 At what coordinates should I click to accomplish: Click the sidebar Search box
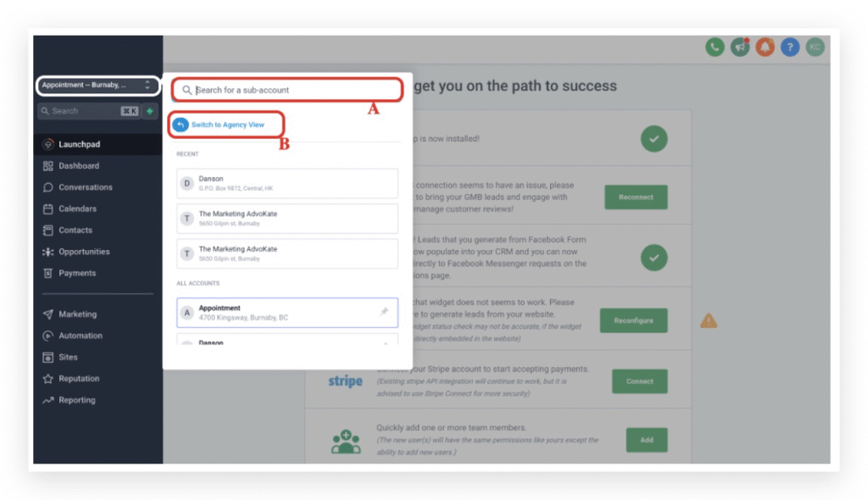pos(88,111)
